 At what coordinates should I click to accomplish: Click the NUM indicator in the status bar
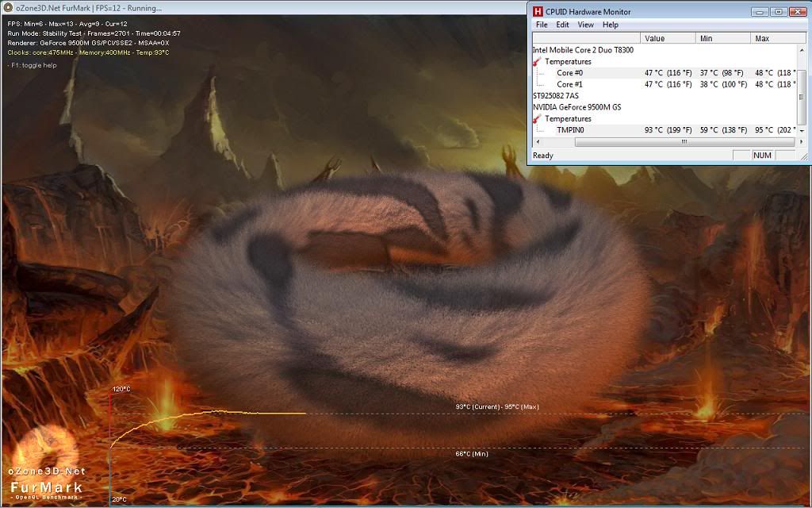[x=762, y=155]
